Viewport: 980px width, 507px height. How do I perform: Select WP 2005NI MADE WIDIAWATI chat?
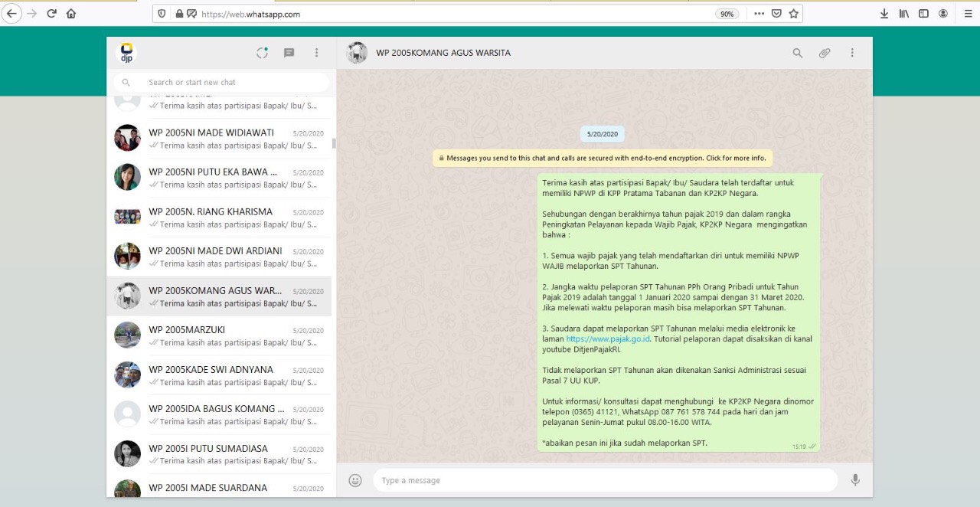(222, 139)
